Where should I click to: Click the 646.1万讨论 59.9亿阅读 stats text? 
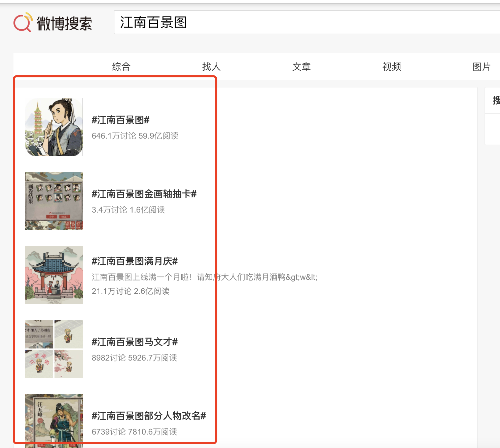pos(135,136)
